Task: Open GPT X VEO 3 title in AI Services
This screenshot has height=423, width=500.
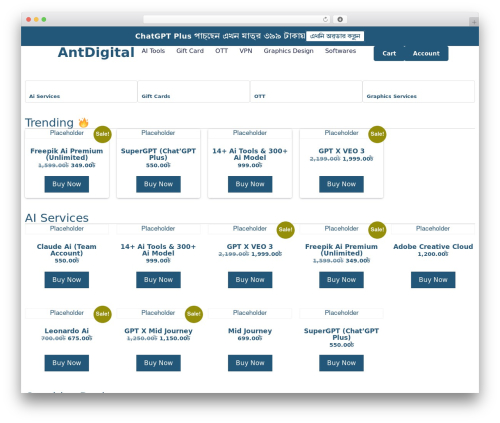Action: click(x=250, y=246)
